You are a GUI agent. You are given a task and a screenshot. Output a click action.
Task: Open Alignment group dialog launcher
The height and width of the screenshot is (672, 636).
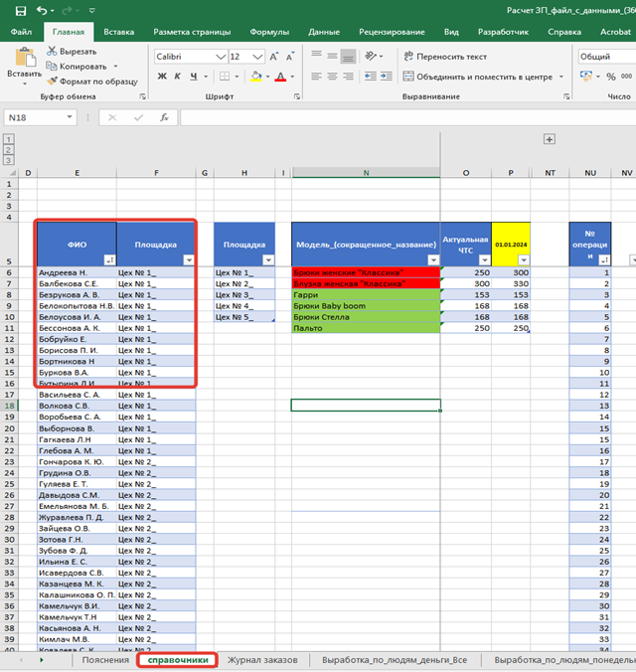[x=566, y=96]
